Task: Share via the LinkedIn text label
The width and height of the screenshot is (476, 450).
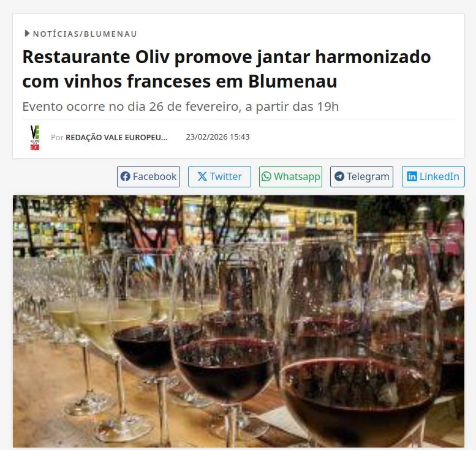Action: pyautogui.click(x=439, y=176)
